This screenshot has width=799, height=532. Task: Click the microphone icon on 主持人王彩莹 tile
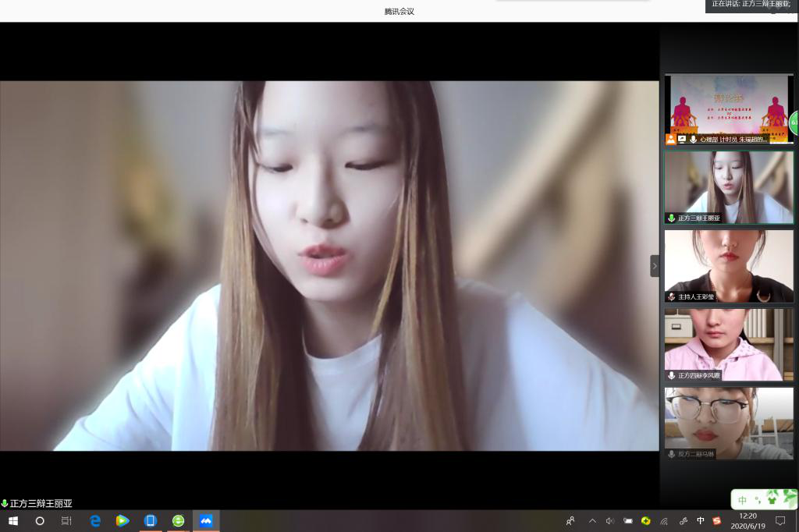coord(671,296)
